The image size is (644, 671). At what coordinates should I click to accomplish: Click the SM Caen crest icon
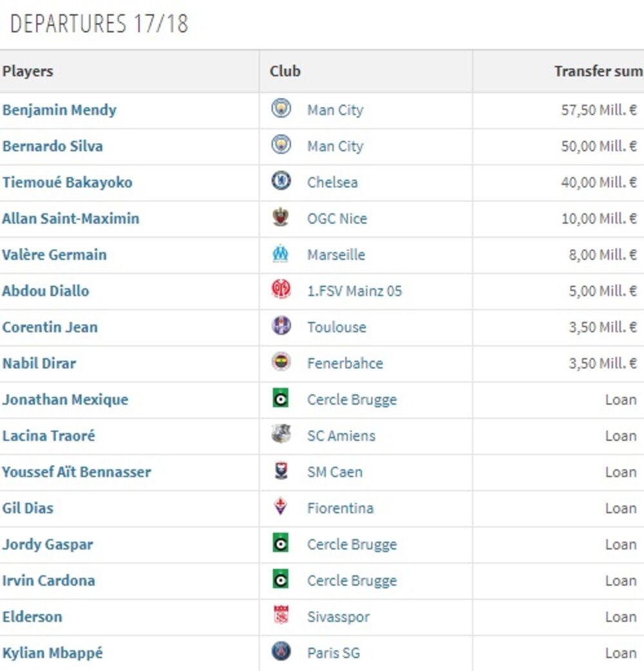(x=281, y=471)
